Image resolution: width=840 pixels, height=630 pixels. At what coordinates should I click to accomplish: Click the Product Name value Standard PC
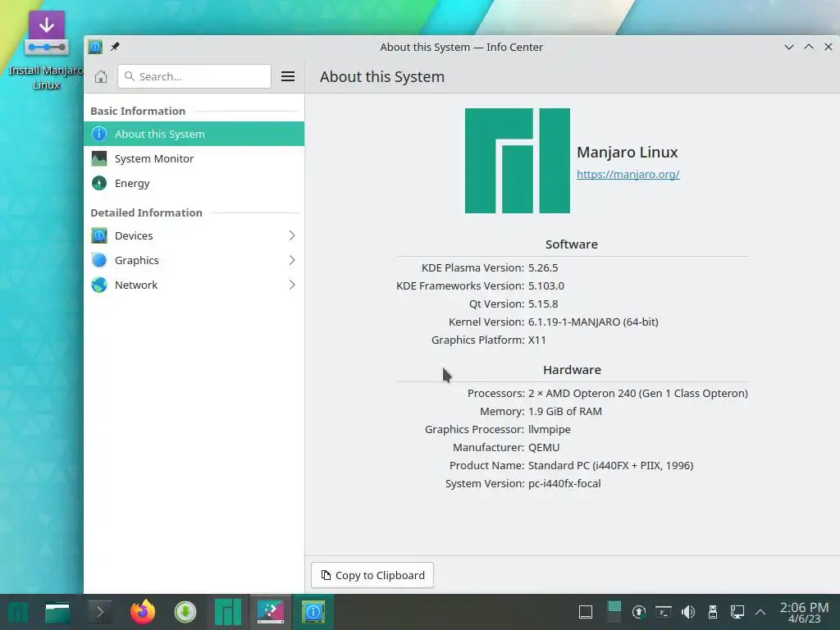click(610, 466)
